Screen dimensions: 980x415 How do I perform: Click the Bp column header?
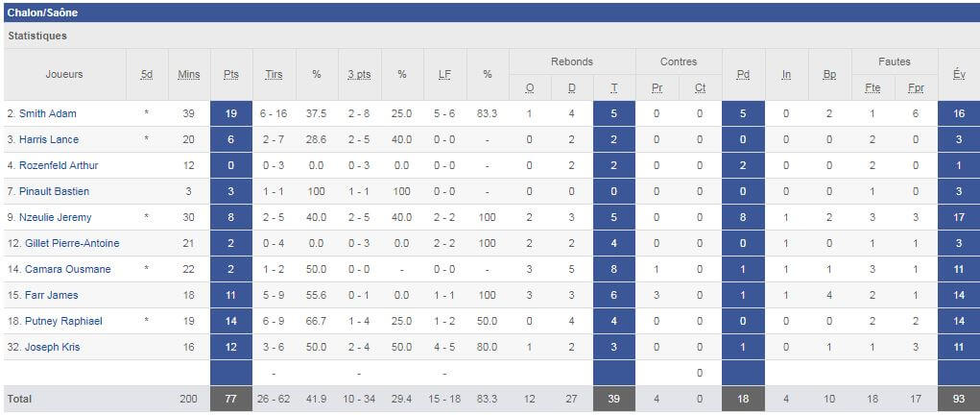pos(828,74)
